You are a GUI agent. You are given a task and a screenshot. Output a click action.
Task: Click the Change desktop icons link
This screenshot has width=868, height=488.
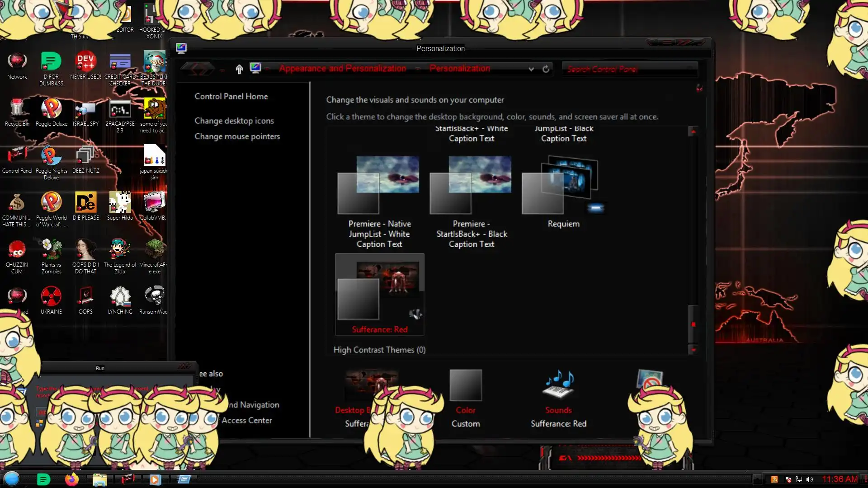(x=234, y=121)
